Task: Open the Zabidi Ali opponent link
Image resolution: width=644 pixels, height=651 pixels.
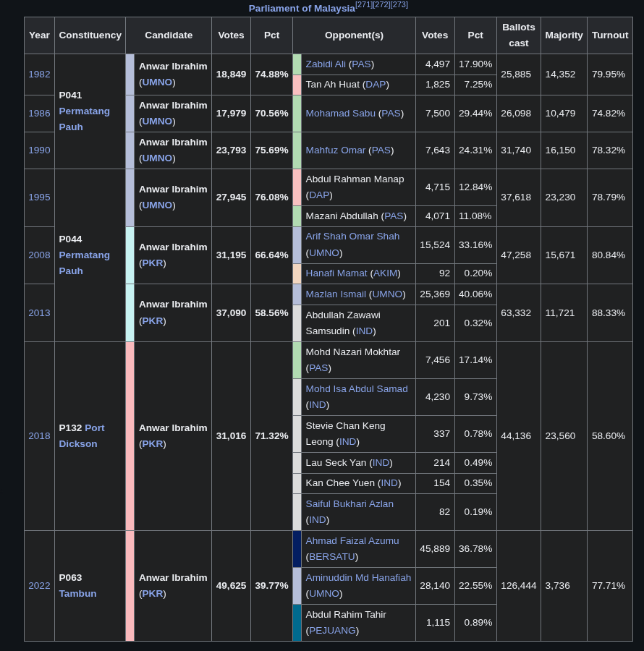Action: pyautogui.click(x=326, y=64)
